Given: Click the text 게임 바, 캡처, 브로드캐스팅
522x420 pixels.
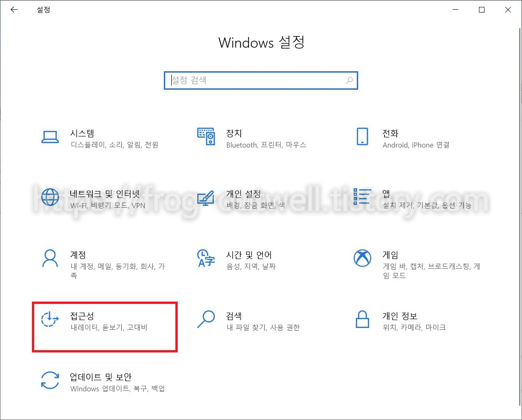Looking at the screenshot, I should click(427, 266).
